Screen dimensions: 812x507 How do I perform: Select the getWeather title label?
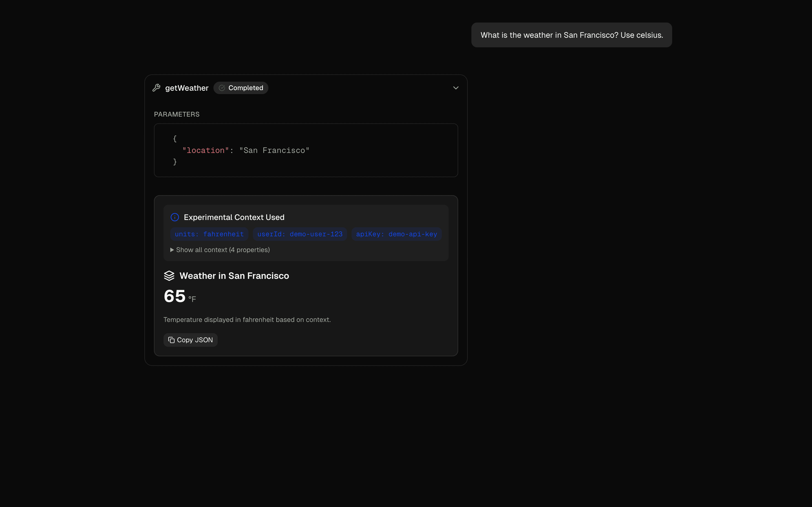pos(187,88)
